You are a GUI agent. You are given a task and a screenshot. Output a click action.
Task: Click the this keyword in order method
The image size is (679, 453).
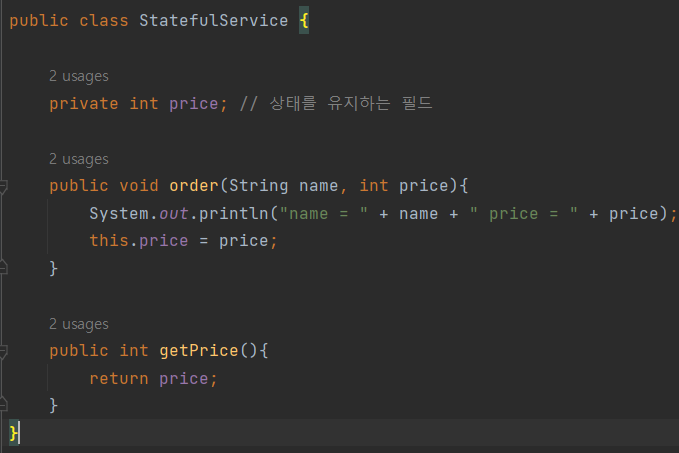coord(109,241)
